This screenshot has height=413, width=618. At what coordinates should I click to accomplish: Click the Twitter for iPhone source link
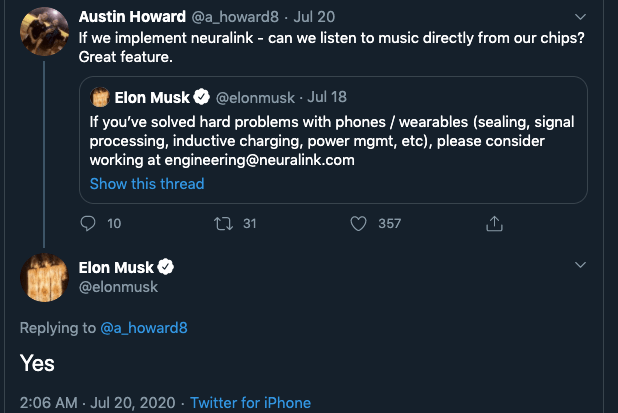[x=250, y=403]
